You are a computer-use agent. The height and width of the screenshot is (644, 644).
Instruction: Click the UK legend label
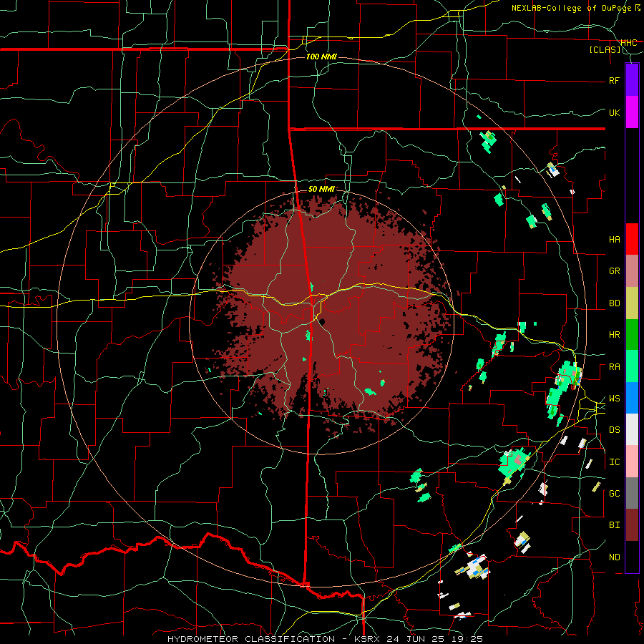[x=614, y=112]
